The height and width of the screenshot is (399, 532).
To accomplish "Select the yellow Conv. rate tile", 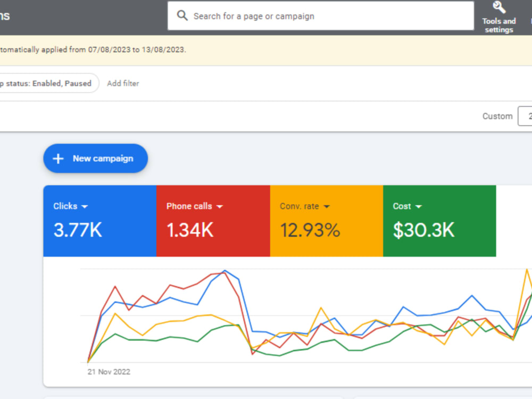I will (x=327, y=221).
